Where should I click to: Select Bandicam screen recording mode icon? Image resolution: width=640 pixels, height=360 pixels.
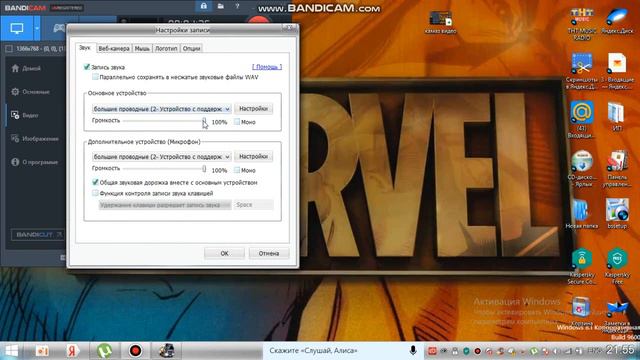[x=17, y=29]
